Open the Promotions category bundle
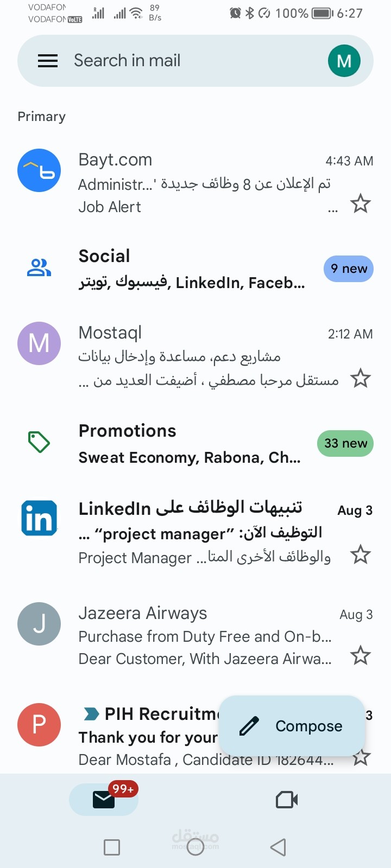391x868 pixels. click(x=189, y=444)
